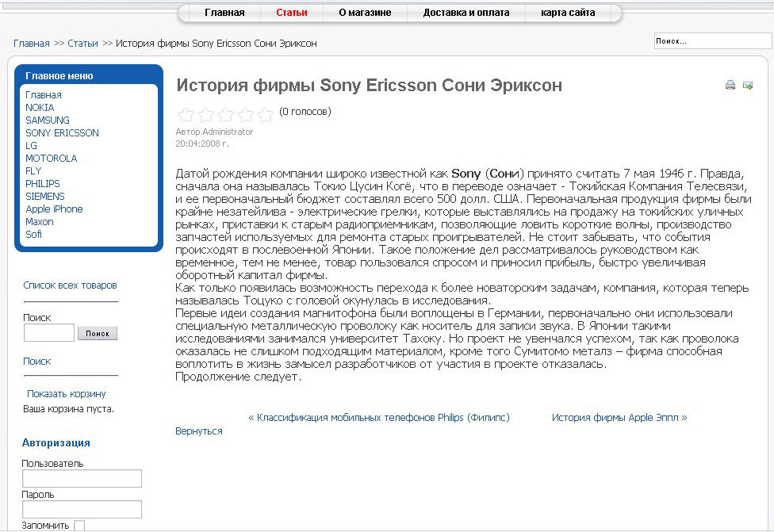Click the Ваша корзина пуста text
This screenshot has height=532, width=774.
tap(69, 409)
